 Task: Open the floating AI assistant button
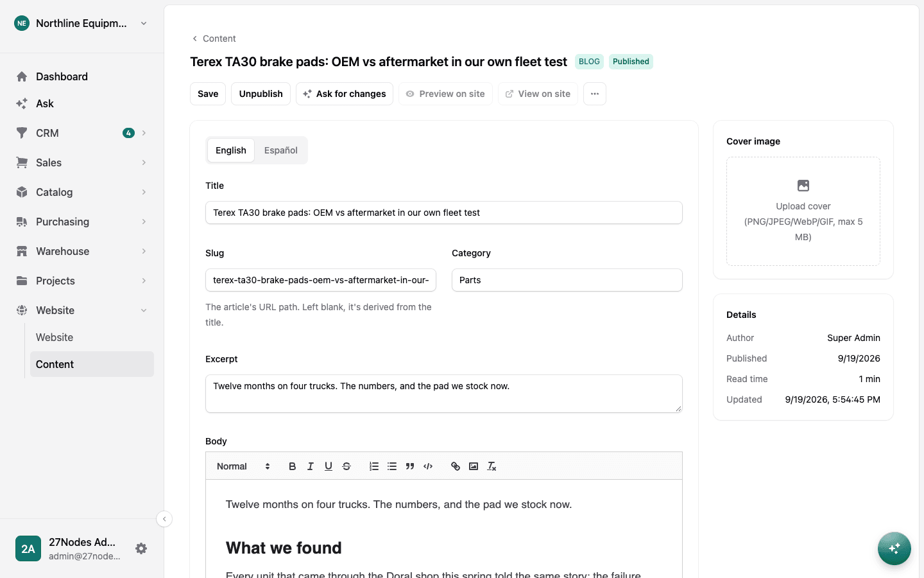[x=894, y=548]
